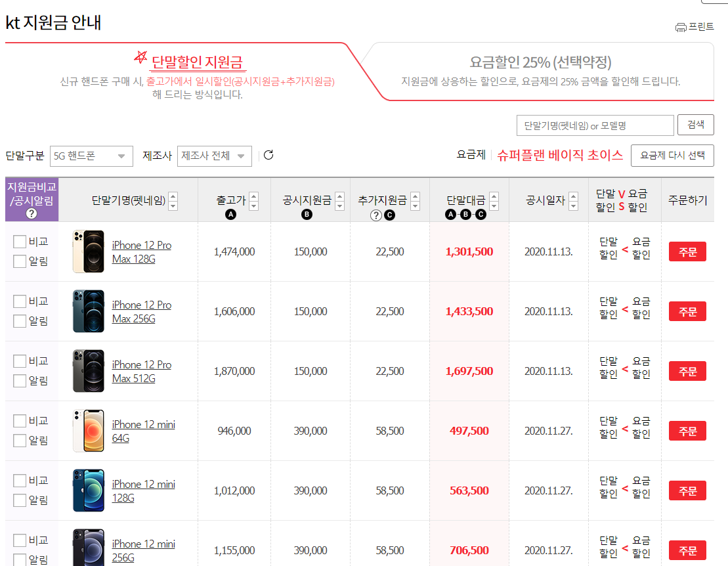The image size is (728, 566).
Task: Sort by 단말기명(펫네임) using the sort arrows
Action: pyautogui.click(x=173, y=201)
